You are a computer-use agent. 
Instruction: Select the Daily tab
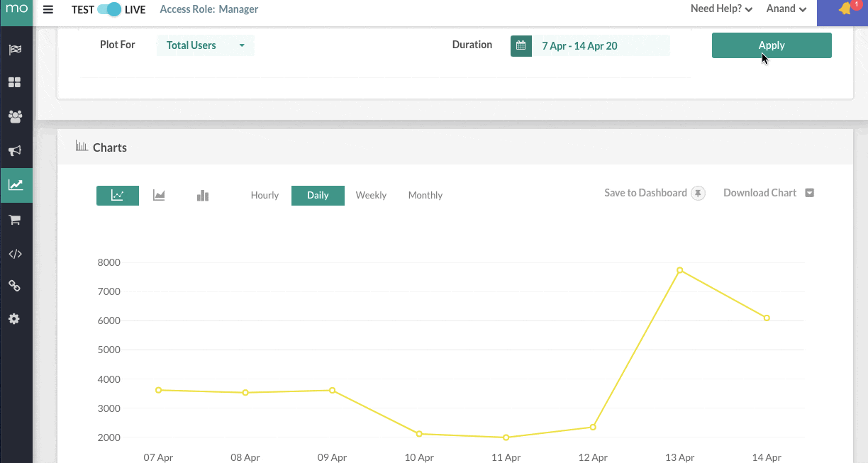[318, 196]
